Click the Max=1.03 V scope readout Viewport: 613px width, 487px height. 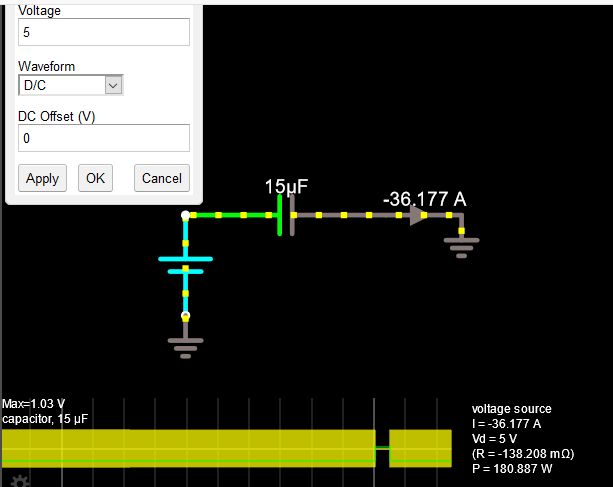click(x=33, y=404)
